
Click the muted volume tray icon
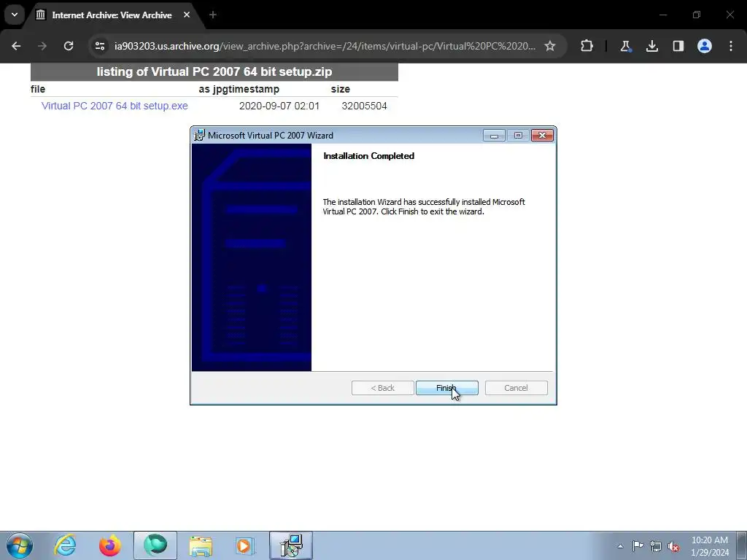[x=673, y=546]
